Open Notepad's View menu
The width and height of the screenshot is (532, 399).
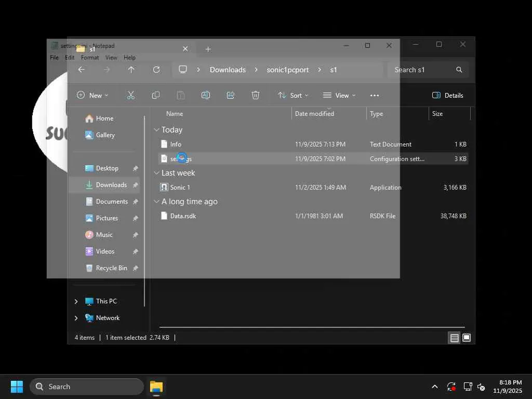coord(111,57)
